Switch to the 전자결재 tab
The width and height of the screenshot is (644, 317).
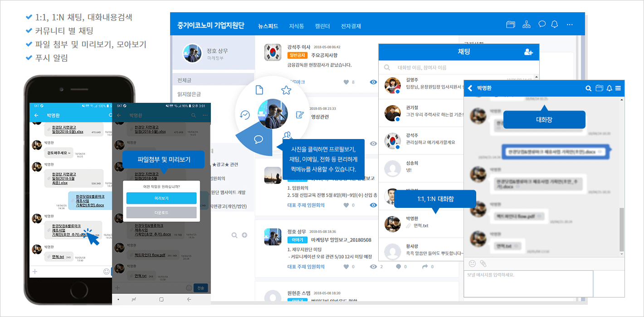[351, 26]
